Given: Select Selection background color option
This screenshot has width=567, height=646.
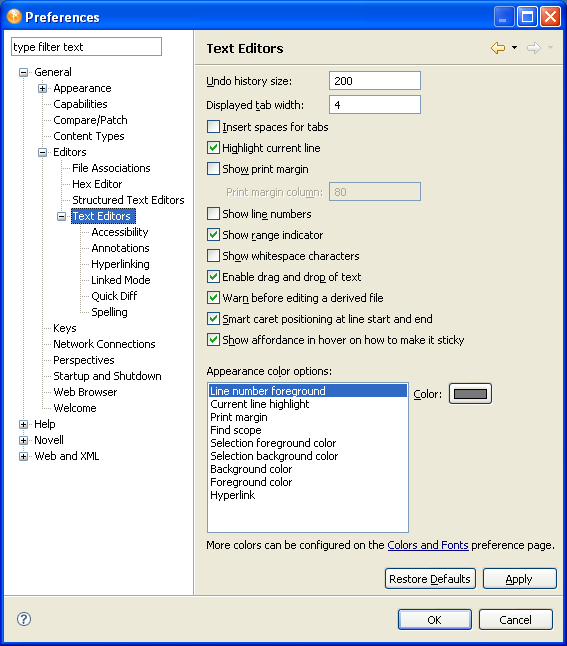Looking at the screenshot, I should (x=308, y=456).
